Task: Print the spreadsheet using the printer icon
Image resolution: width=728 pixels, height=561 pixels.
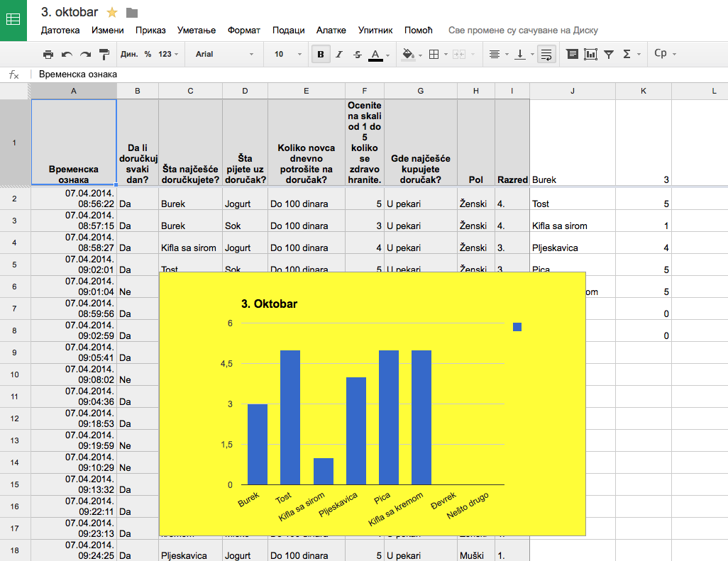Action: click(x=48, y=55)
